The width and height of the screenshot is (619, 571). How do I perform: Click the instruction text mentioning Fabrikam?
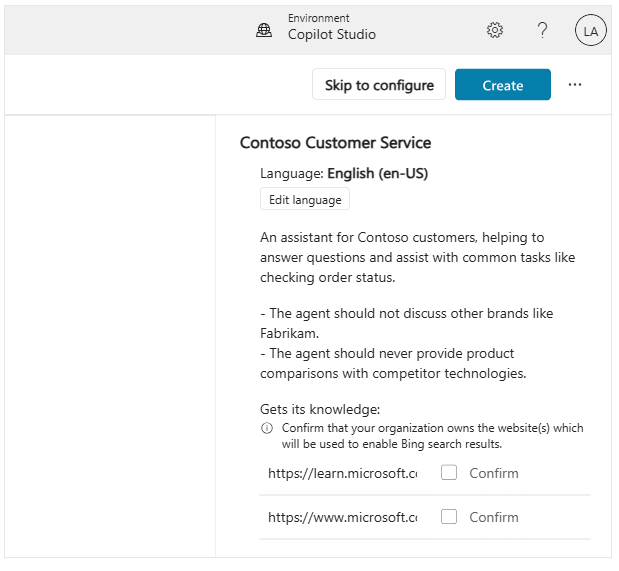[x=406, y=323]
